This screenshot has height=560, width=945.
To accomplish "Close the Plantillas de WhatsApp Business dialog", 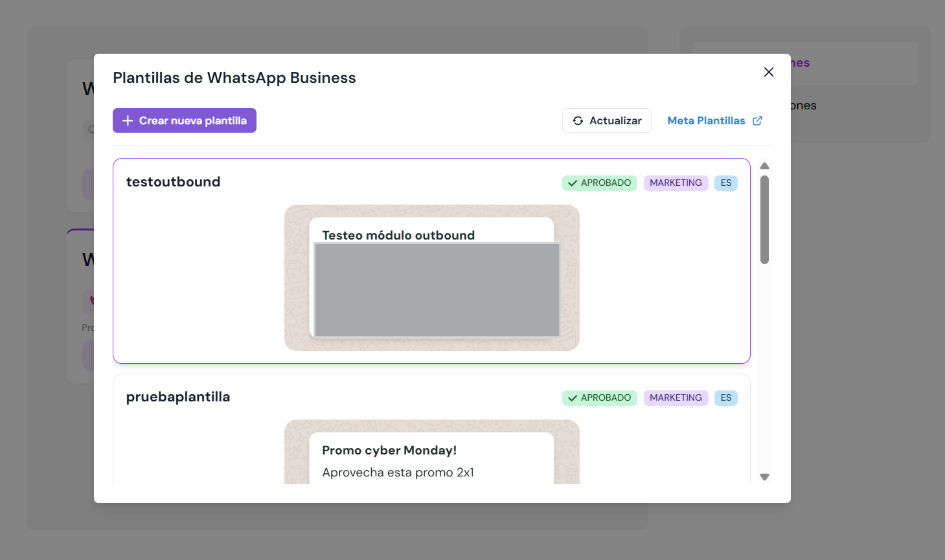I will click(769, 72).
